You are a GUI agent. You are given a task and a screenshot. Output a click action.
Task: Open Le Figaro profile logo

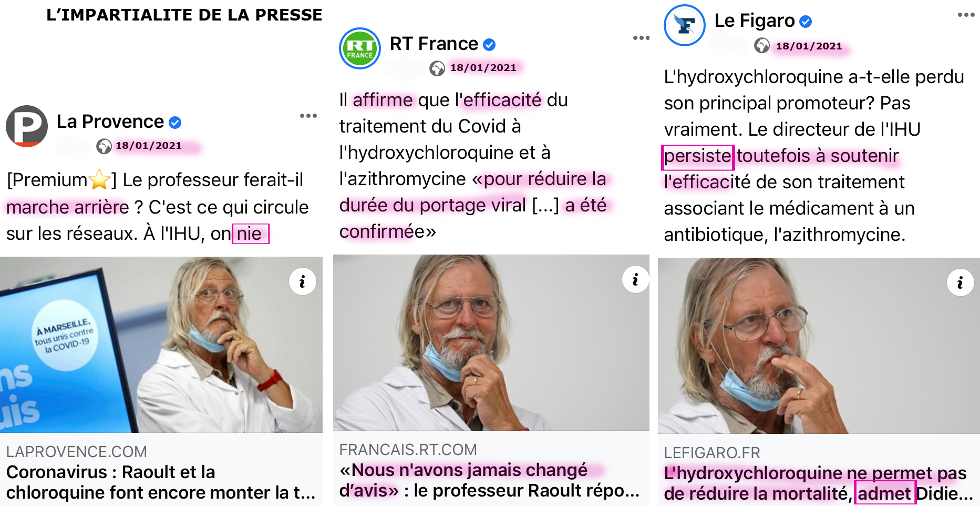point(685,25)
